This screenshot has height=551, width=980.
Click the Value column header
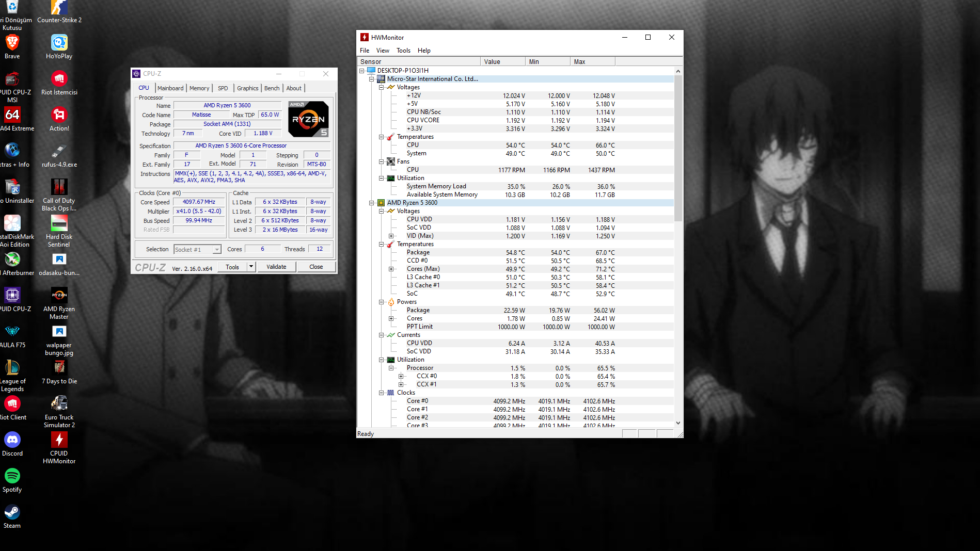503,61
